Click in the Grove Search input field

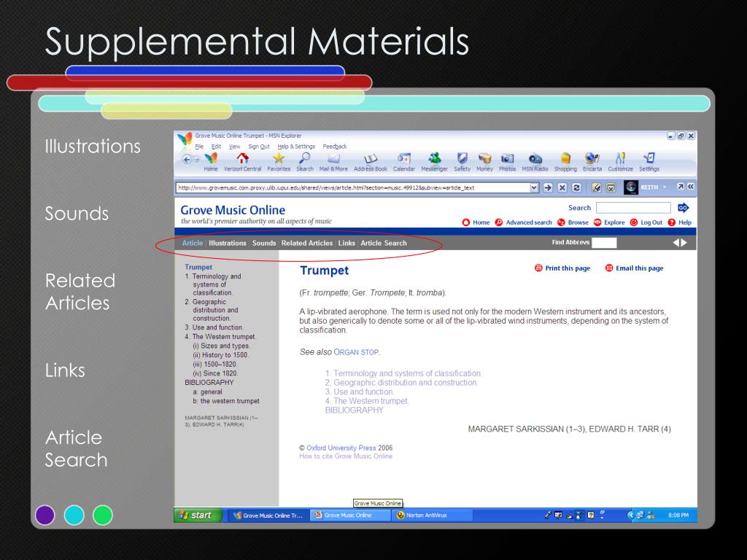[633, 208]
